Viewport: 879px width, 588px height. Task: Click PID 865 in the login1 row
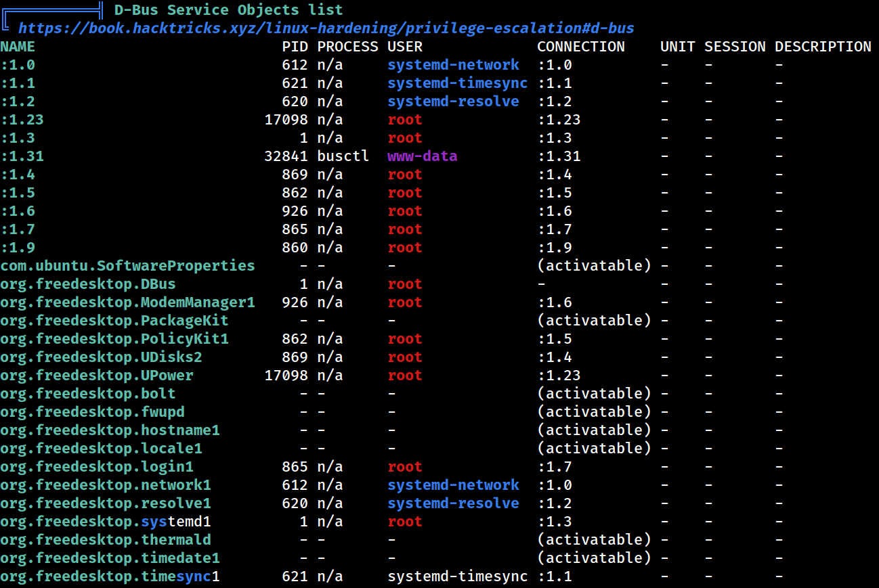[x=295, y=467]
